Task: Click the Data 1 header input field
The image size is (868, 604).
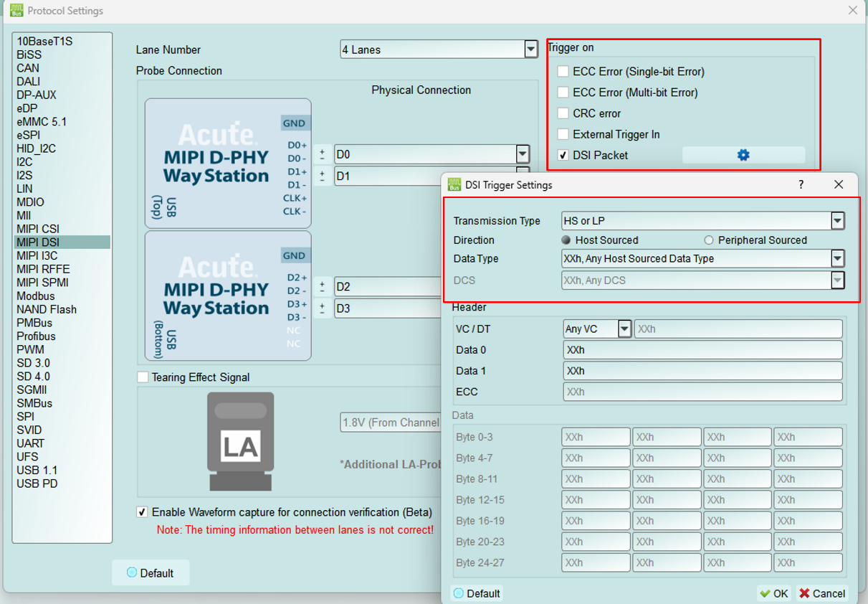Action: (702, 371)
